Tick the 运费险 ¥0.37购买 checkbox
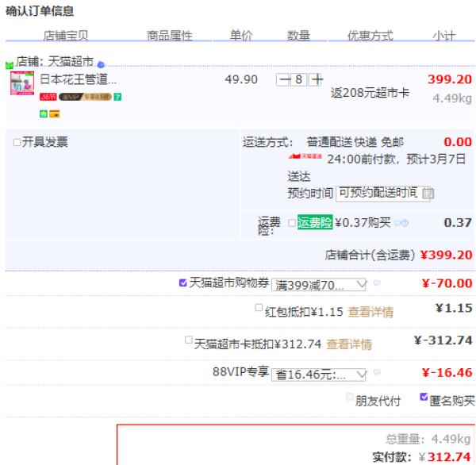The height and width of the screenshot is (465, 476). (292, 223)
